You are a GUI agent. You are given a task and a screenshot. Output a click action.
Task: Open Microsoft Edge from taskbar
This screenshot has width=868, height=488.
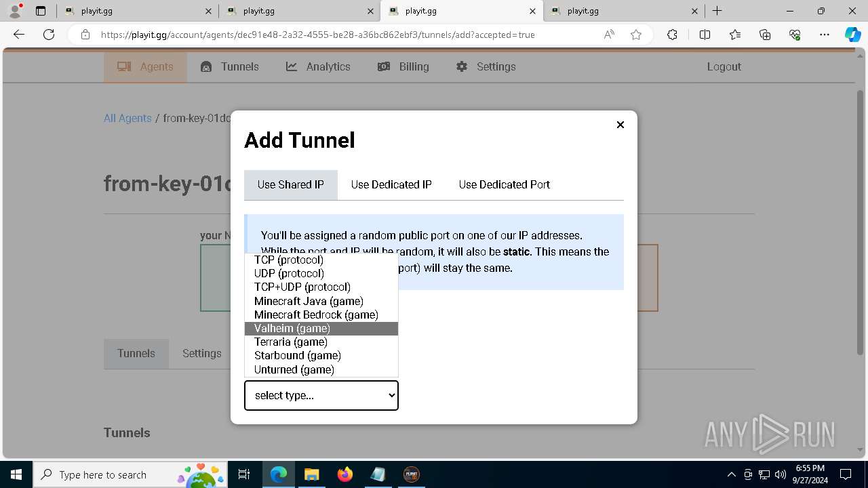tap(279, 474)
